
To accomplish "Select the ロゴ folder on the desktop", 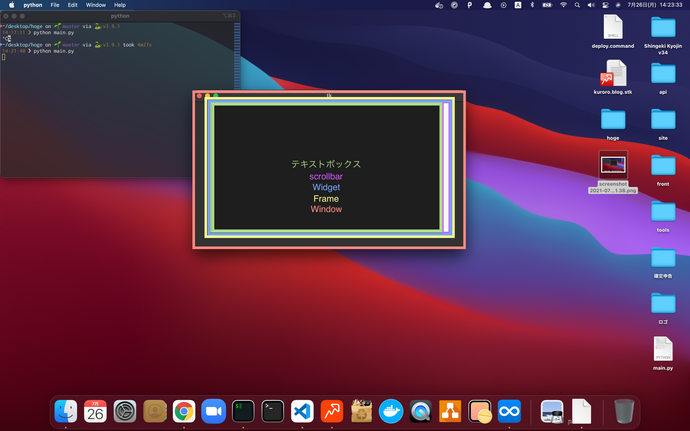I will tap(663, 303).
